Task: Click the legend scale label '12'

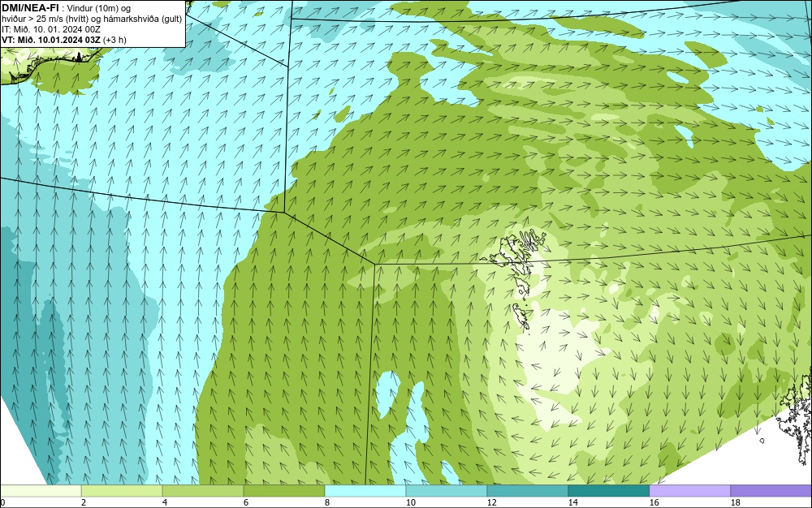Action: pos(491,502)
